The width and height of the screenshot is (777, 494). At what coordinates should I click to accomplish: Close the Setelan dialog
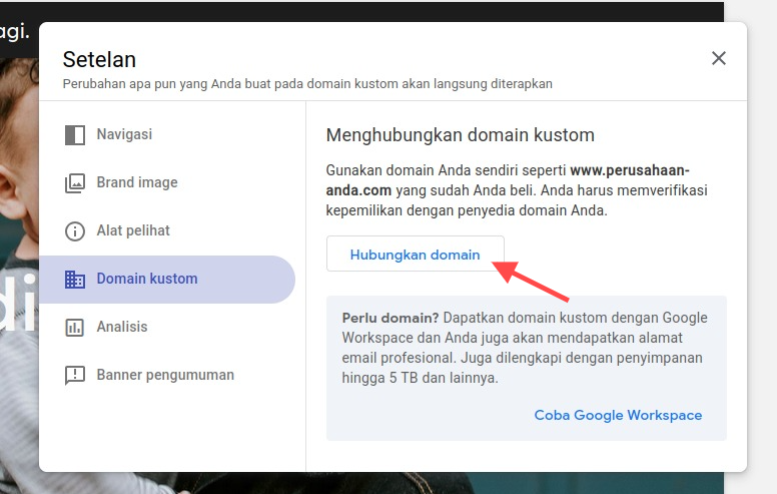(x=718, y=58)
